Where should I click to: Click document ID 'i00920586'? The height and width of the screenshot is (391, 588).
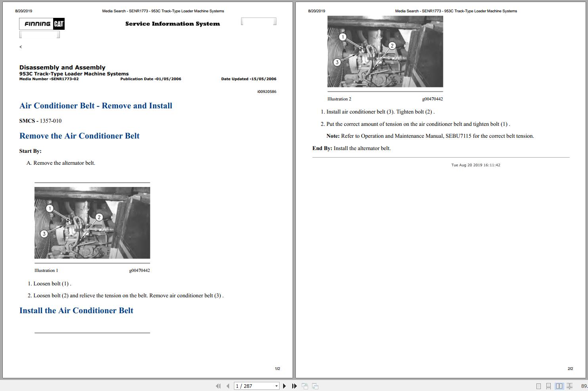(x=267, y=92)
